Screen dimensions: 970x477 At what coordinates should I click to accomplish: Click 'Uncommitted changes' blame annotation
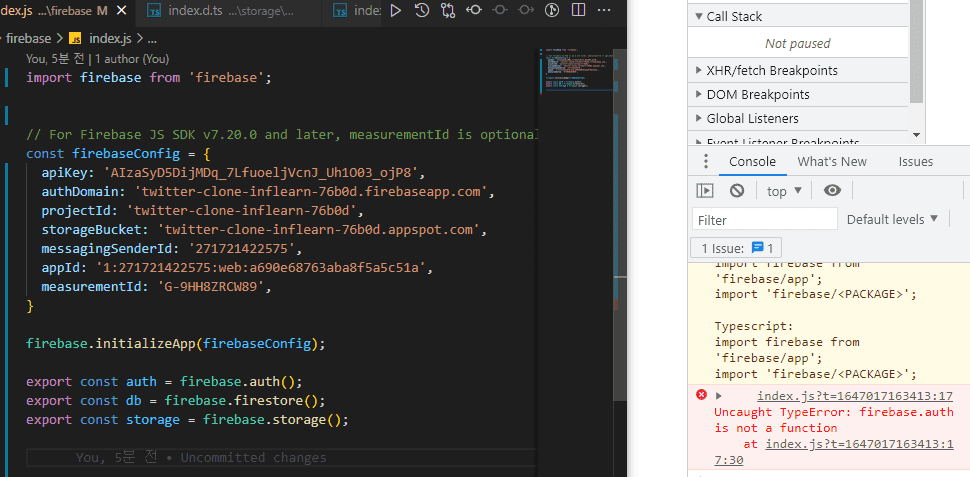pyautogui.click(x=253, y=458)
